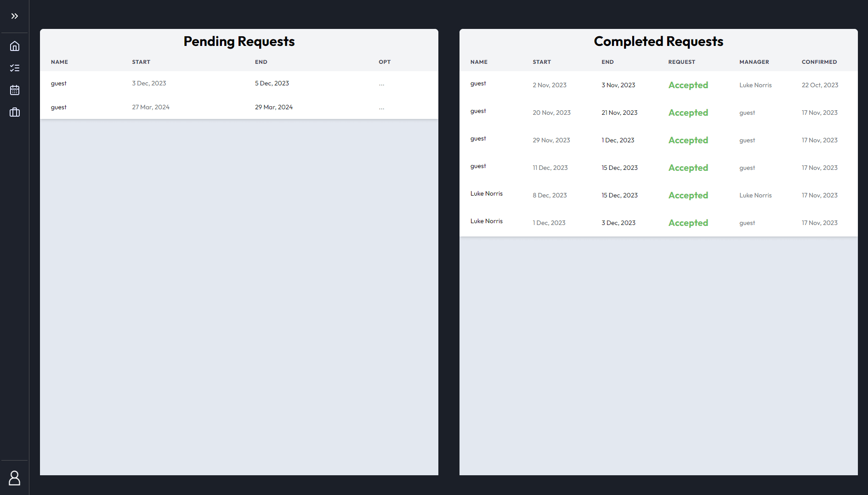Select the requests checklist icon in sidebar
The width and height of the screenshot is (868, 495).
[14, 67]
